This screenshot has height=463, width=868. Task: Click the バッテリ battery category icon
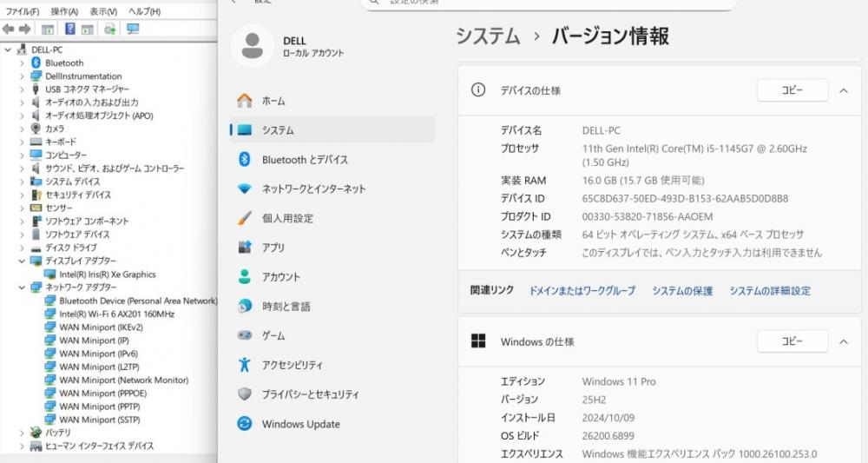point(36,433)
